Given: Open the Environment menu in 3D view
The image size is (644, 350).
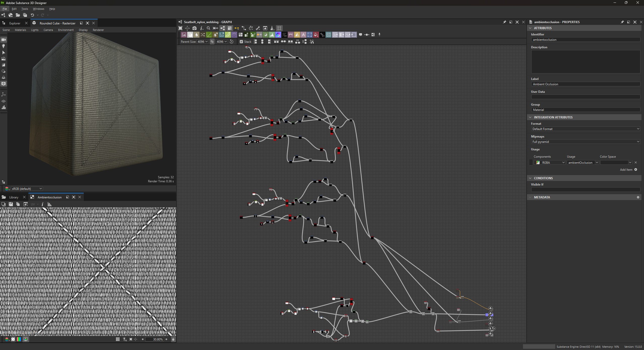Looking at the screenshot, I should 66,30.
